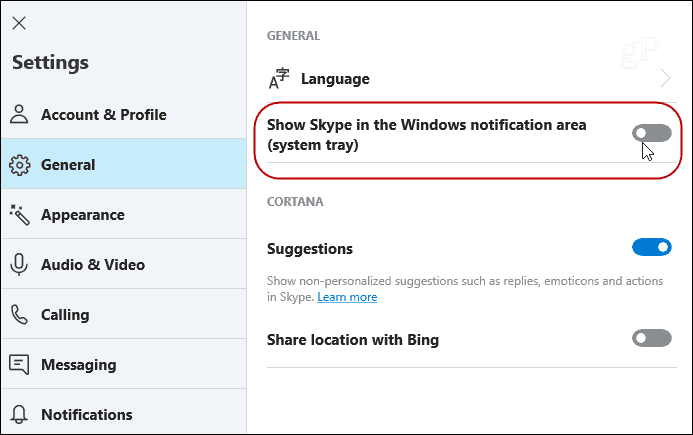693x435 pixels.
Task: Enable Show Skype in system tray toggle
Action: tap(652, 133)
